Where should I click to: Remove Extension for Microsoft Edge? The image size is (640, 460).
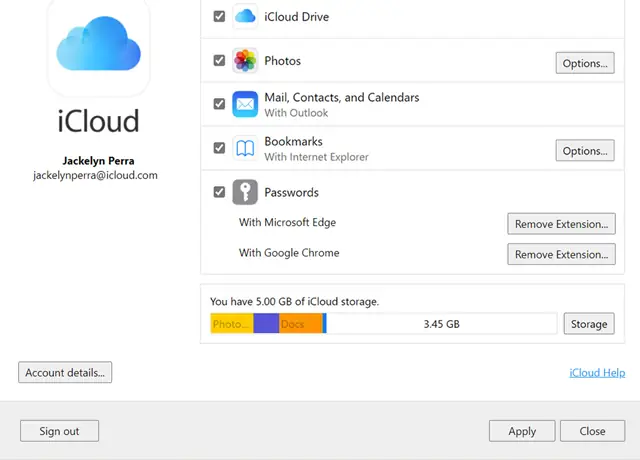(x=561, y=224)
